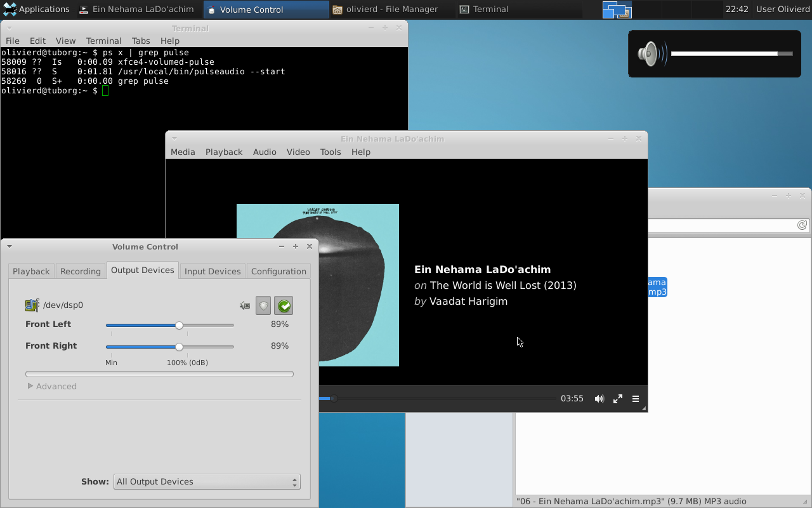The height and width of the screenshot is (508, 812).
Task: Click the "100% (0dB)" slider mark label
Action: [x=187, y=363]
